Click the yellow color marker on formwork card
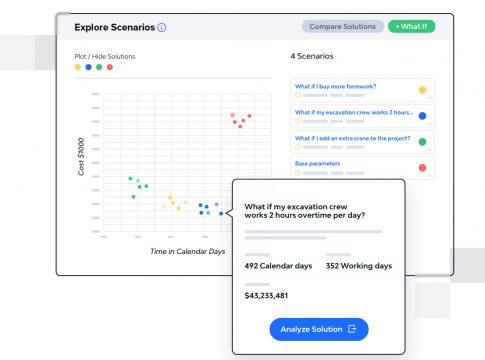Image resolution: width=485 pixels, height=360 pixels. [x=422, y=90]
